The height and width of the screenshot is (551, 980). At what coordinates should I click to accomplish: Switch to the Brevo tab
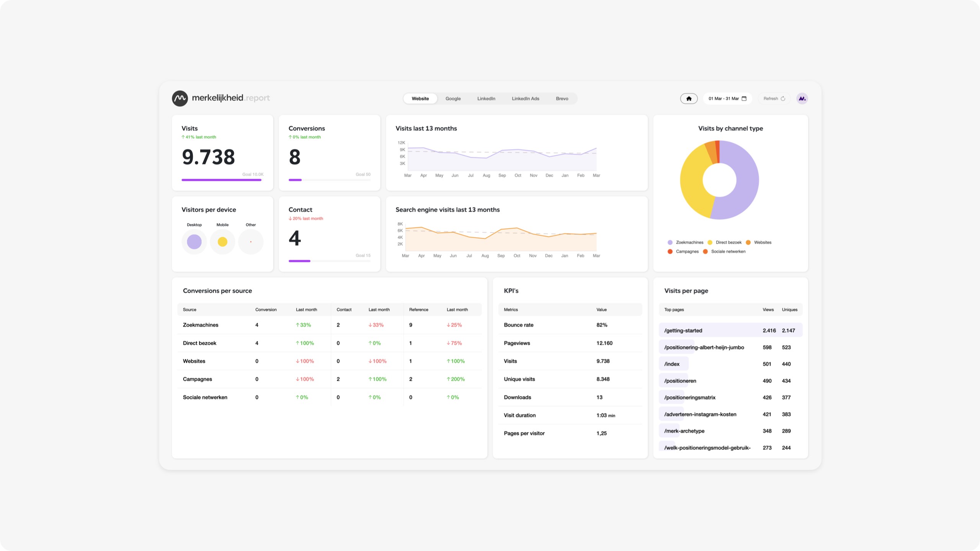[562, 99]
